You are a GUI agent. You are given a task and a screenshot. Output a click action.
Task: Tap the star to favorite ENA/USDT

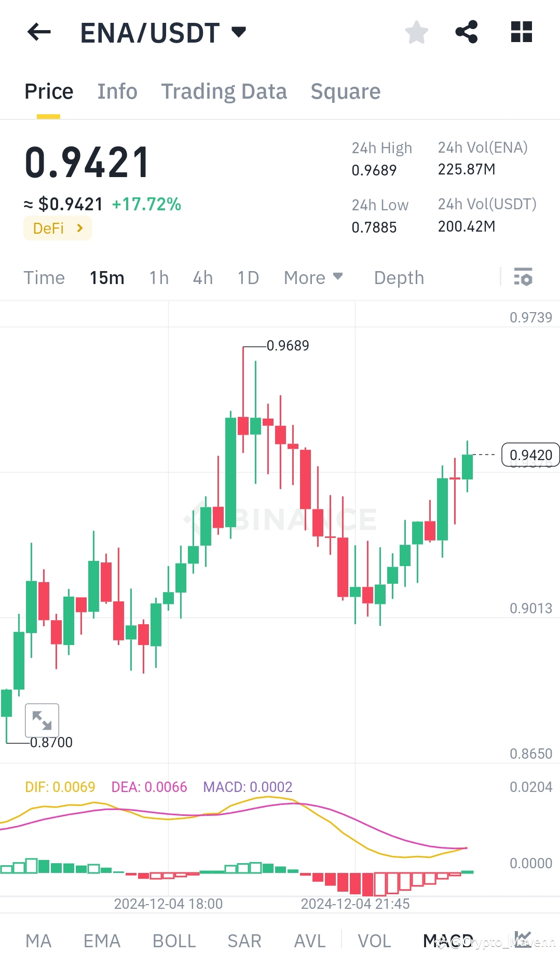pos(417,32)
